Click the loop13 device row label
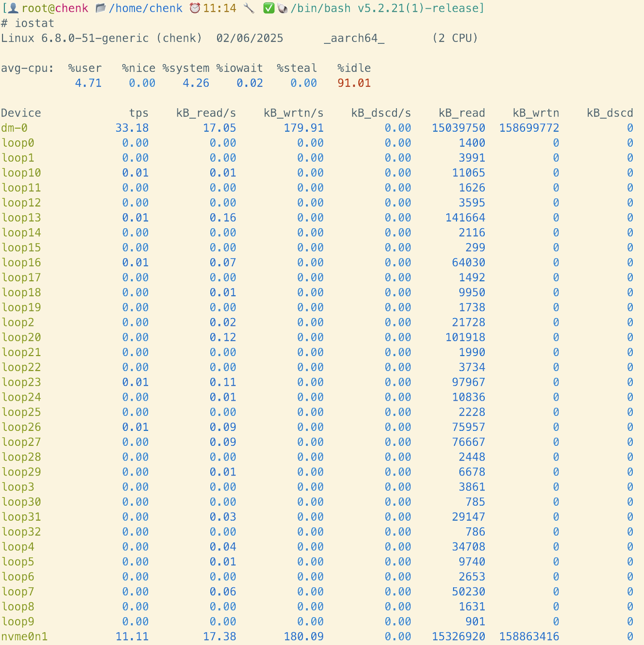Screen dimensions: 644x645 coord(21,218)
